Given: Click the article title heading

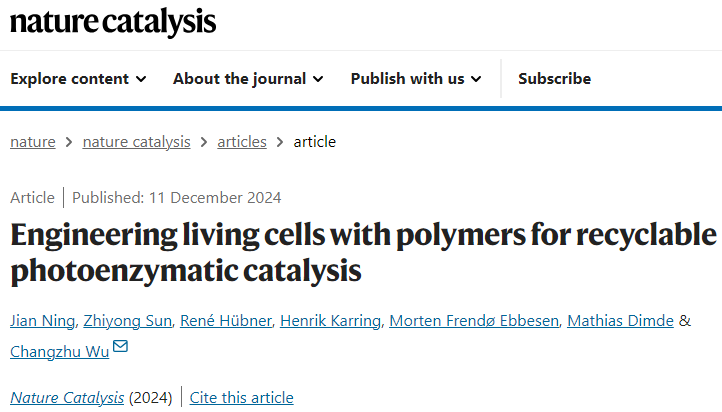Looking at the screenshot, I should 363,253.
